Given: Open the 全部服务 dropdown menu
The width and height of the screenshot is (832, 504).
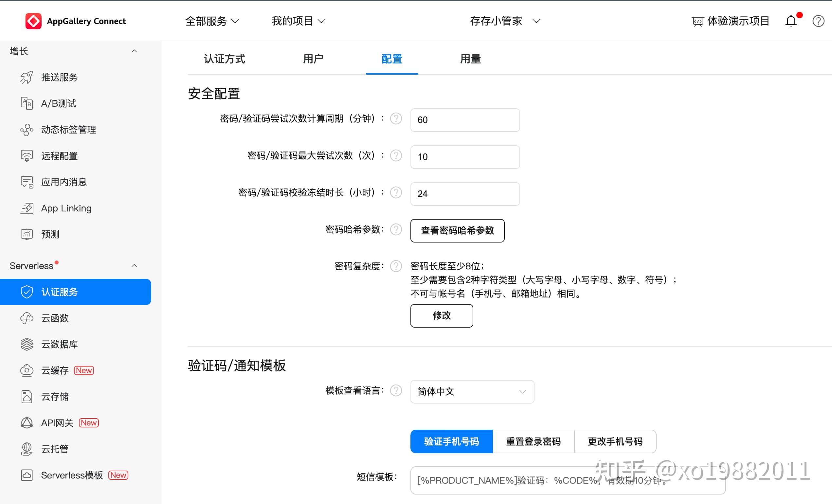Looking at the screenshot, I should tap(212, 21).
